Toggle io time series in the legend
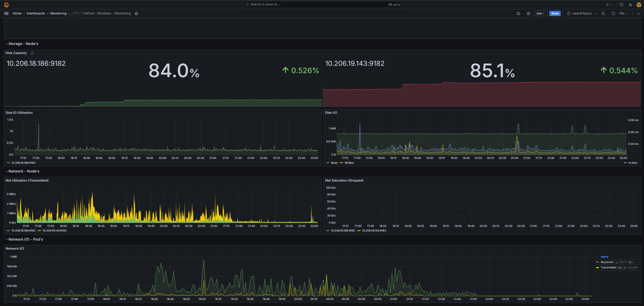This screenshot has height=306, width=644. 630,163
